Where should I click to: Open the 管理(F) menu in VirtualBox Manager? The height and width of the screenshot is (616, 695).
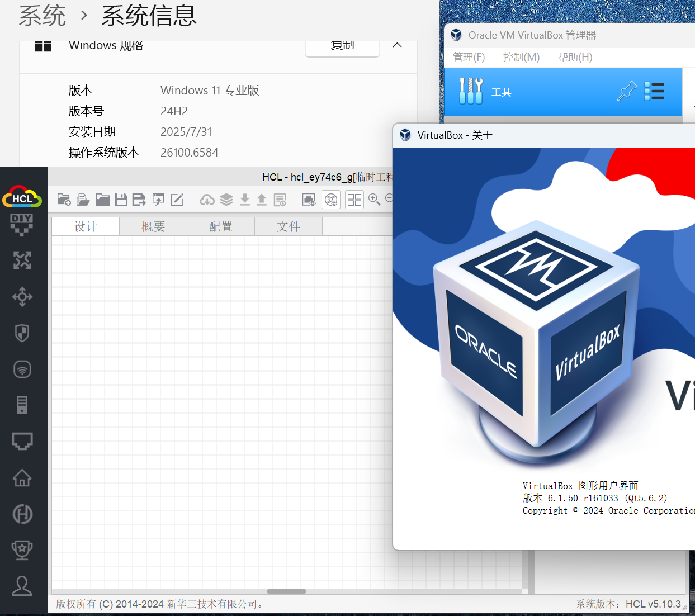click(x=469, y=57)
